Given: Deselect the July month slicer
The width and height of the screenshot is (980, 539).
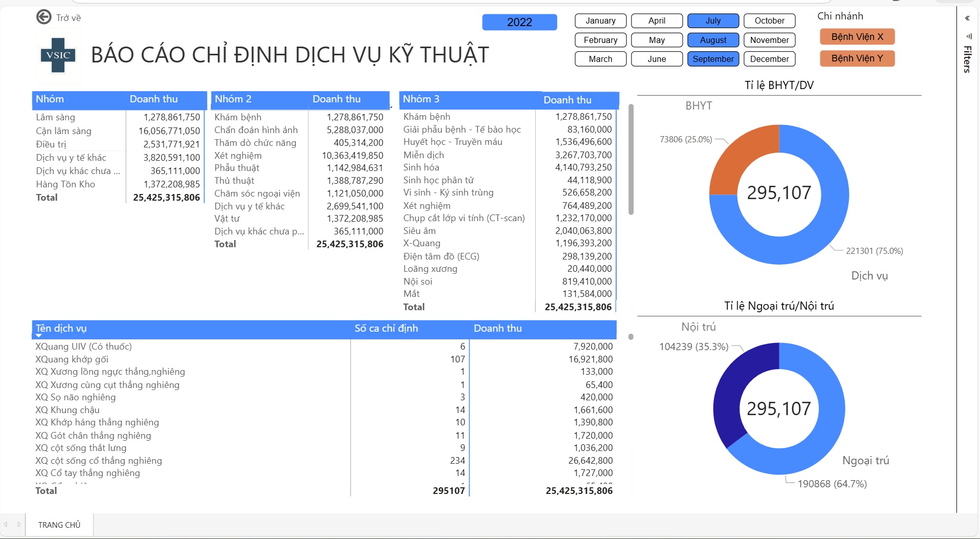Looking at the screenshot, I should (x=712, y=21).
